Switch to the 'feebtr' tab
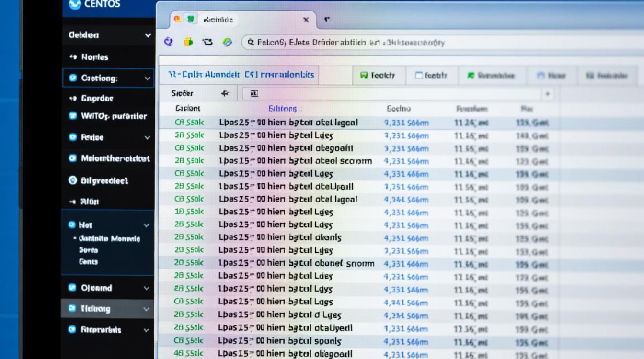 431,76
